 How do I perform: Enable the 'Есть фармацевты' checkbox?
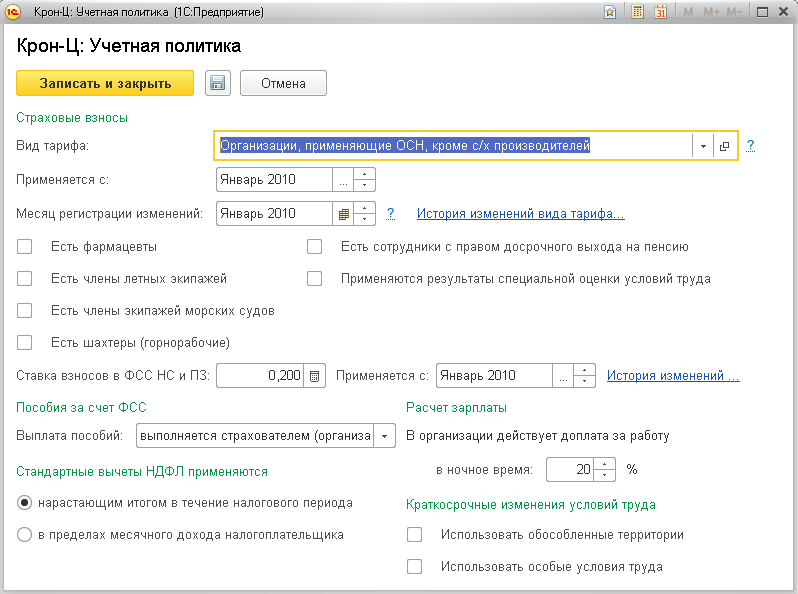pos(25,246)
